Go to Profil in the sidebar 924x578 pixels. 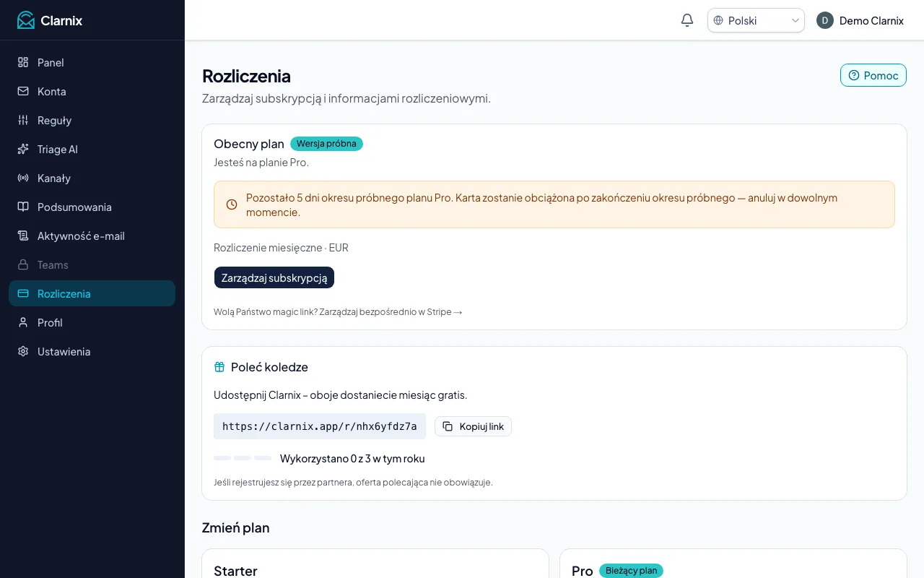(92, 323)
